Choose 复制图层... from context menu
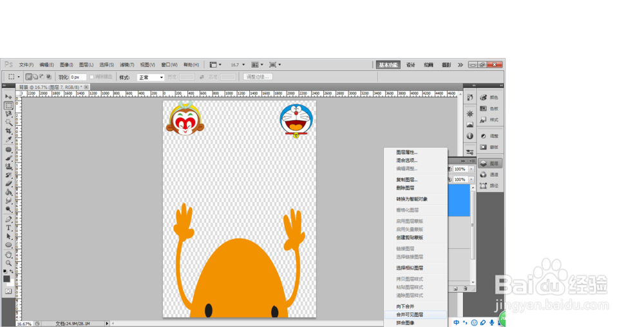The image size is (644, 327). tap(415, 180)
